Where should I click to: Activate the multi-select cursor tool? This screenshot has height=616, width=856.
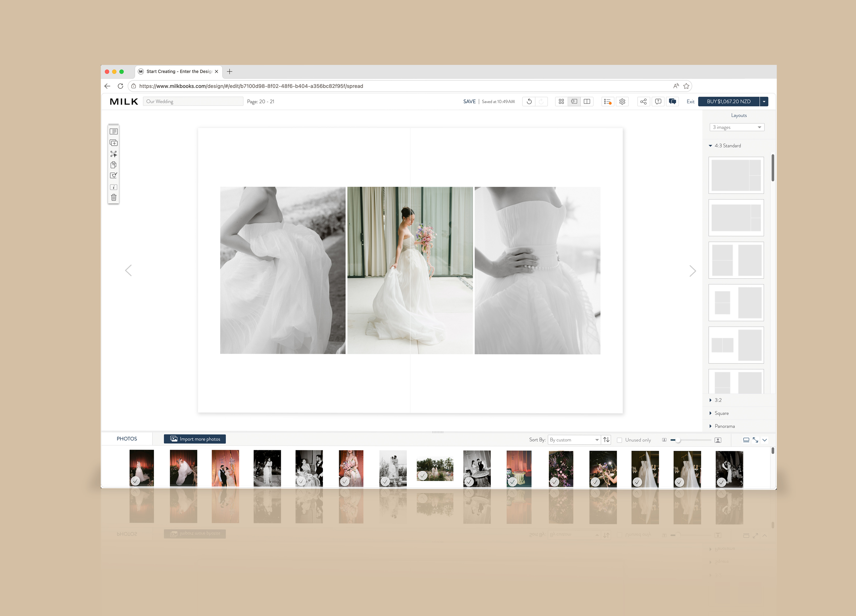point(114,154)
